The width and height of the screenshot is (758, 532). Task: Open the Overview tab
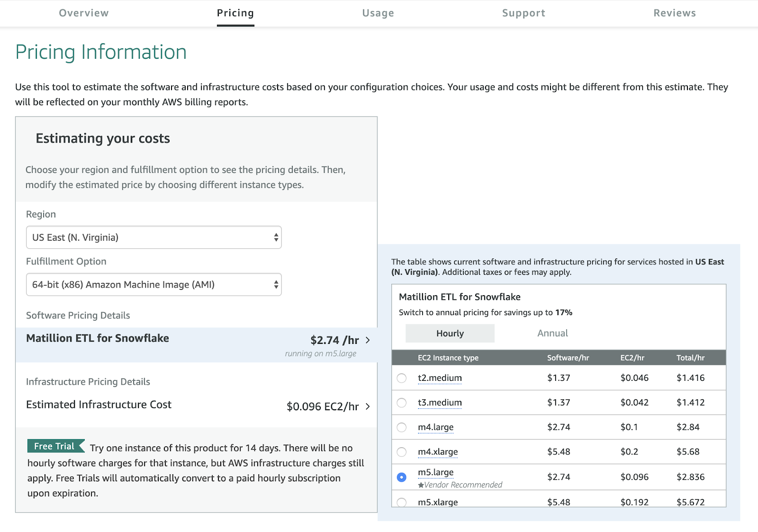pos(84,13)
